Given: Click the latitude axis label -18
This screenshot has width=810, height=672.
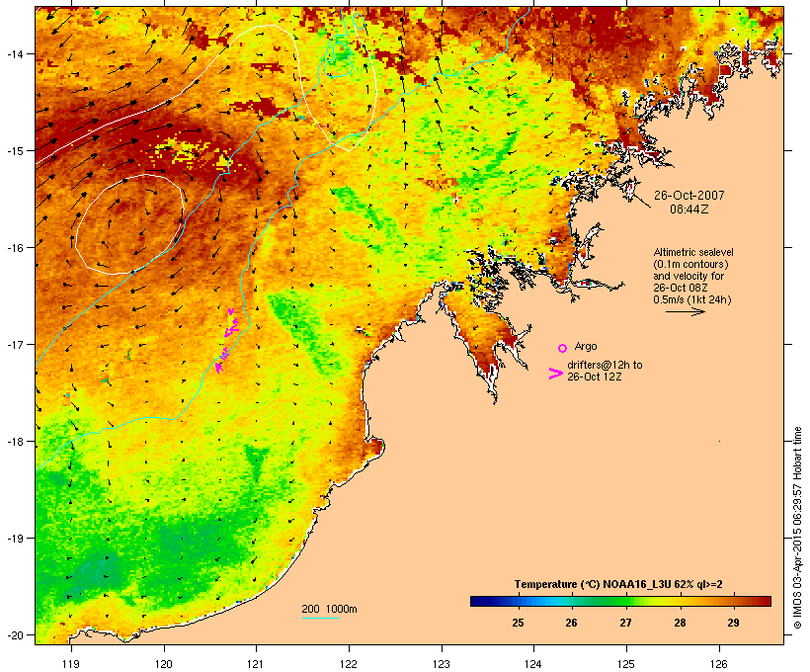Looking at the screenshot, I should click(x=14, y=442).
